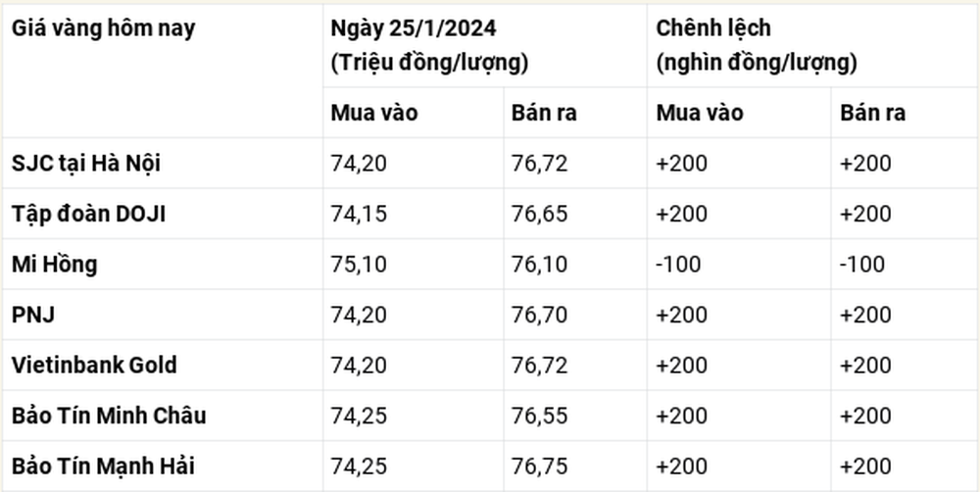The width and height of the screenshot is (980, 492).
Task: Select PNJ sell price 76,70
Action: 539,315
